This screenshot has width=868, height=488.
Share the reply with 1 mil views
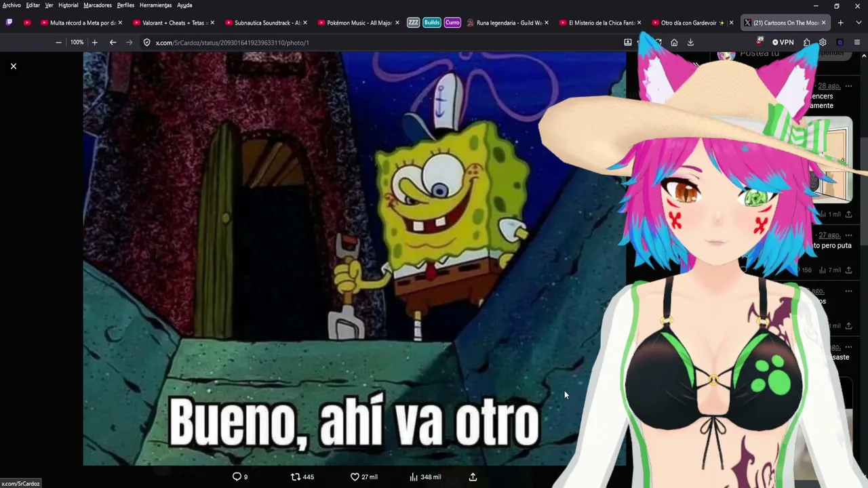point(848,214)
